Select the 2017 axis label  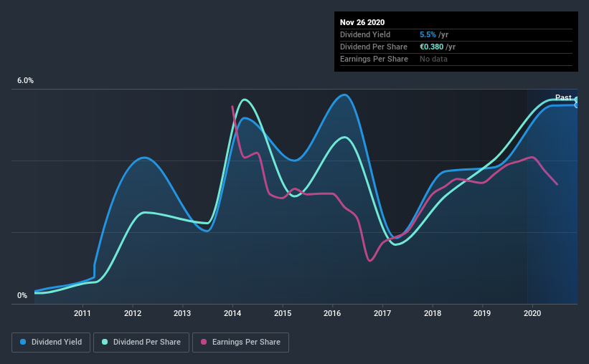[x=382, y=313]
